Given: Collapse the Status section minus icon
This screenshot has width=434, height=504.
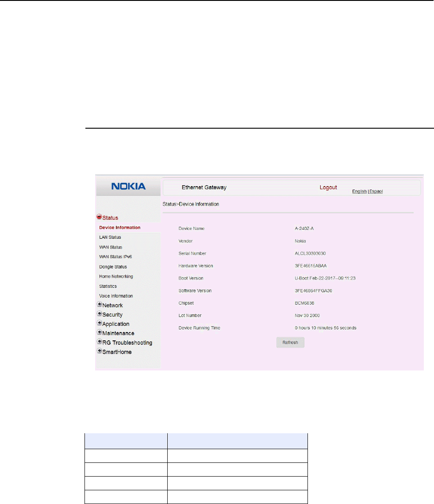Looking at the screenshot, I should pyautogui.click(x=100, y=217).
